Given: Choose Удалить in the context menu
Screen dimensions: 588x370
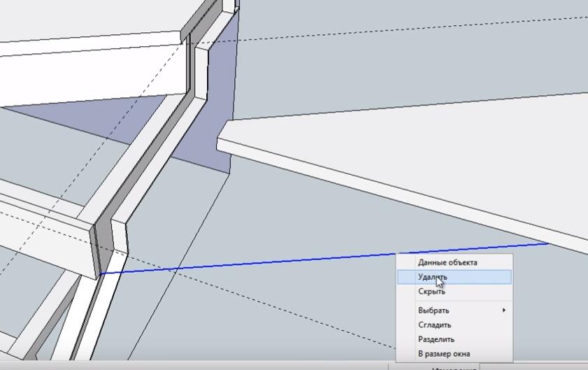Looking at the screenshot, I should pyautogui.click(x=433, y=278).
